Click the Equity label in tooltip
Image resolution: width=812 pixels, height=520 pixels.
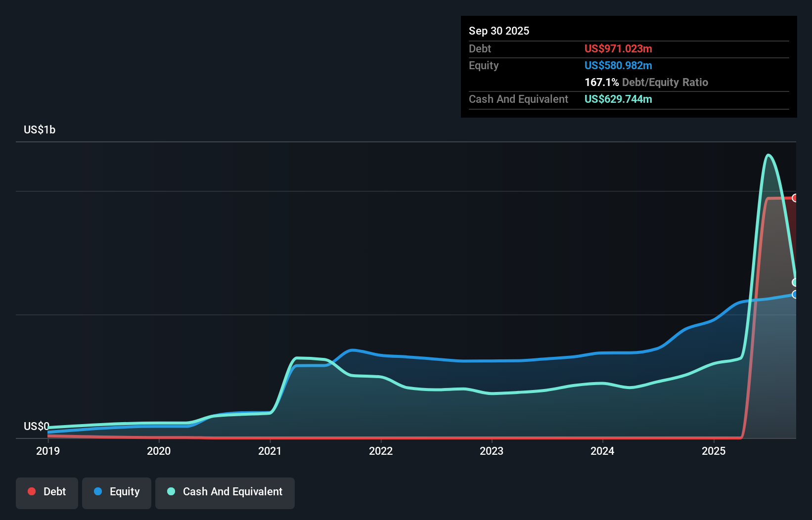coord(484,65)
